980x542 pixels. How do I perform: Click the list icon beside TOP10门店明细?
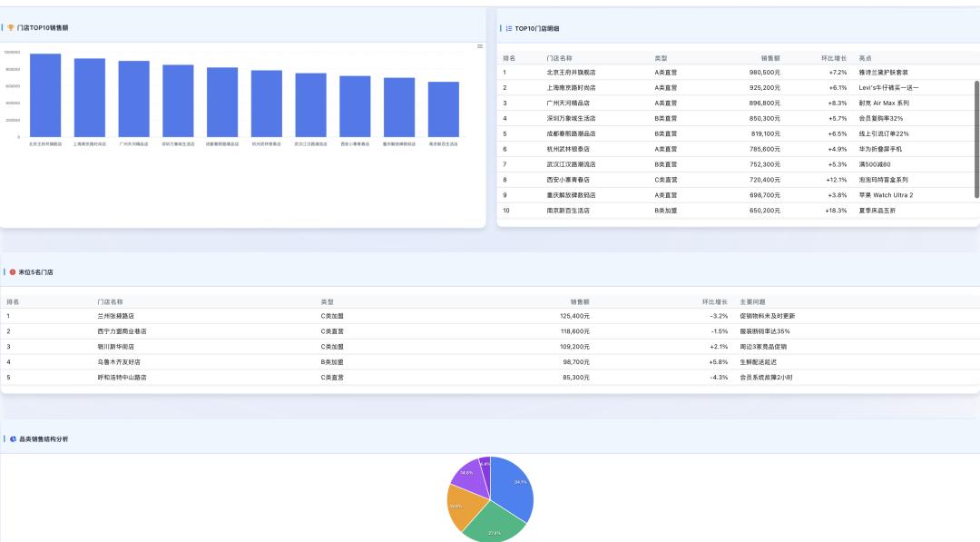509,28
